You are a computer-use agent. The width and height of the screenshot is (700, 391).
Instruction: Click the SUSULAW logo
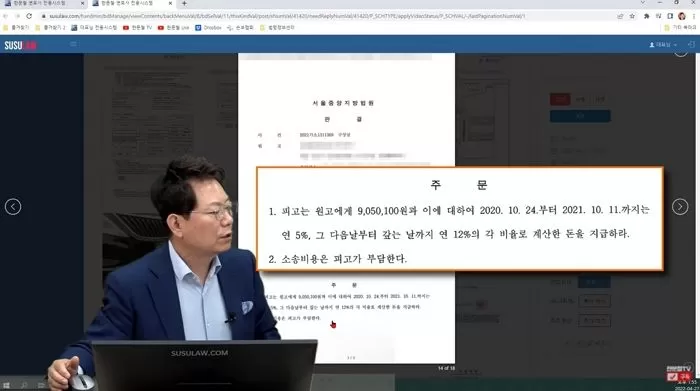[x=20, y=45]
